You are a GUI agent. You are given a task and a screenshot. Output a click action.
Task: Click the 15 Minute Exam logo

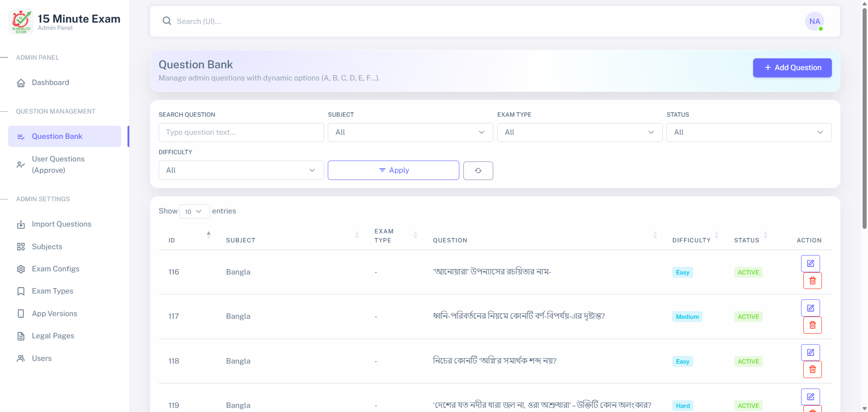(21, 22)
